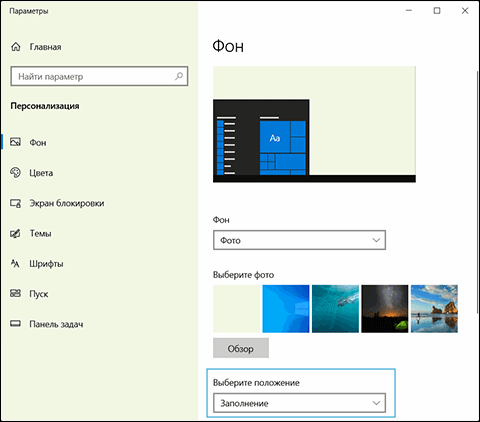Select the night sky Milky Way thumbnail
The image size is (480, 422).
(385, 309)
